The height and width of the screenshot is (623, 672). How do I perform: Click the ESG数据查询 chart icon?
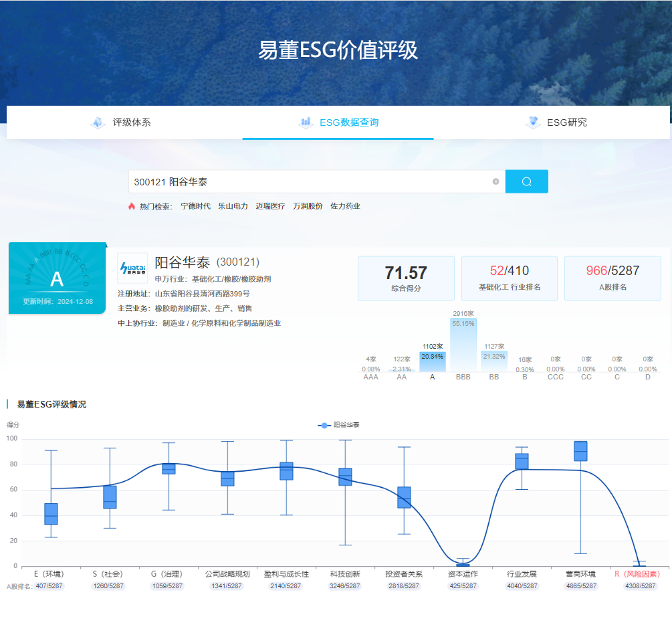306,122
